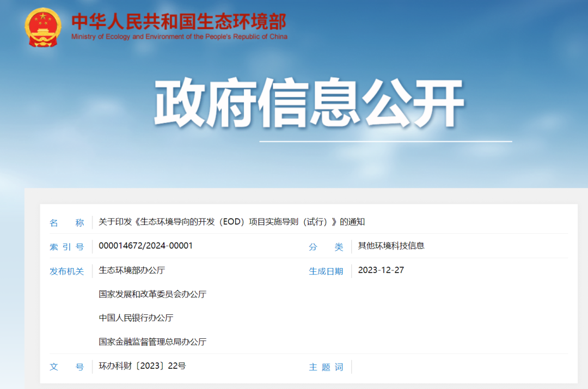Click the 索引号 field label
Screen dimensions: 588x389
[x=67, y=247]
